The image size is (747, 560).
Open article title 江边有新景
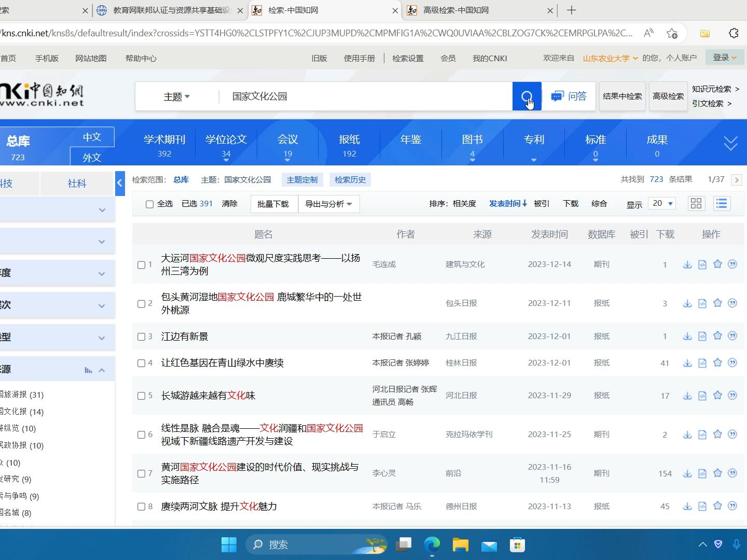coord(185,337)
